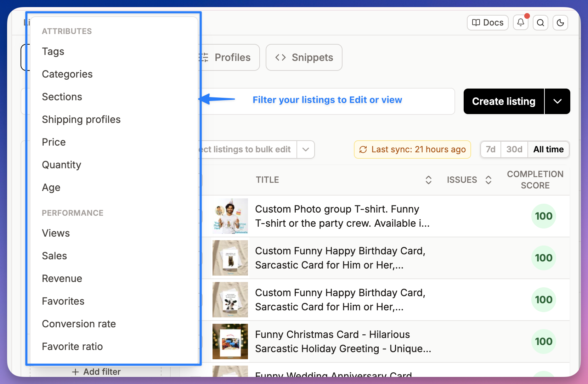
Task: Open the Custom Photo group T-shirt thumbnail
Action: (x=230, y=216)
